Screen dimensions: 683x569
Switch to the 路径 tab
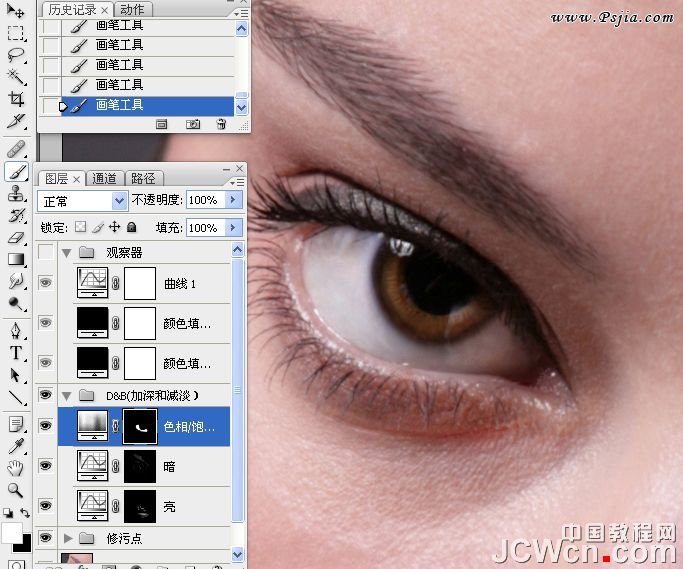[x=144, y=179]
